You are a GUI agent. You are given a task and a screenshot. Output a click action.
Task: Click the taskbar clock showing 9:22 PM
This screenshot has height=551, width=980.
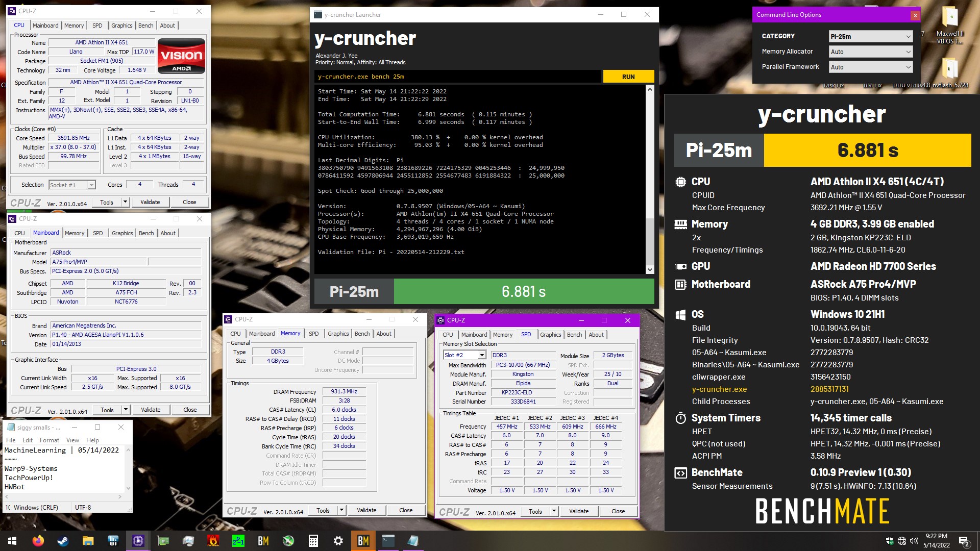[936, 541]
